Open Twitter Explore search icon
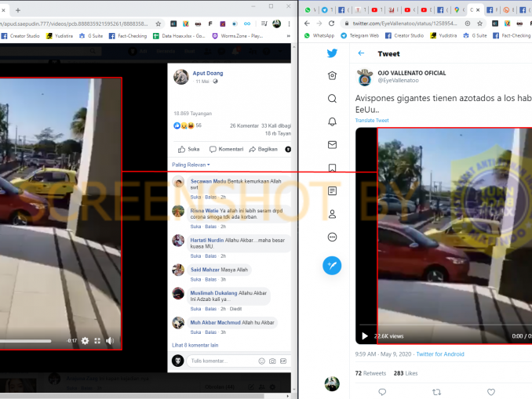Screen dimensions: 532x399 point(332,99)
